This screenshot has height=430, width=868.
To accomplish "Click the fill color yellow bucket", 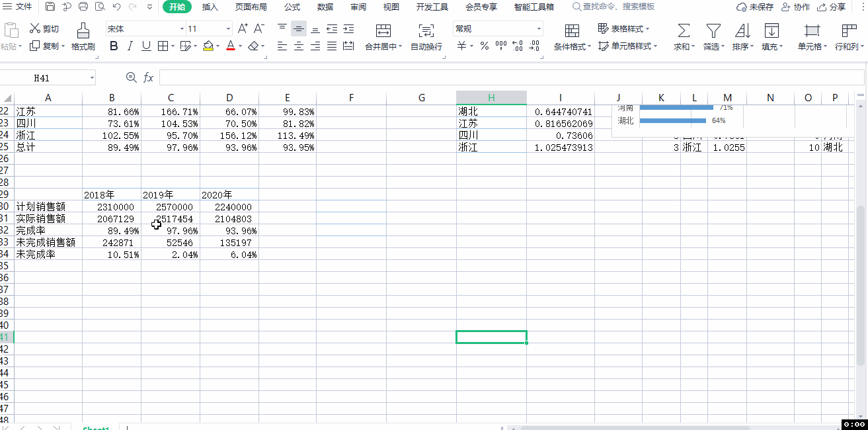I will click(x=208, y=46).
